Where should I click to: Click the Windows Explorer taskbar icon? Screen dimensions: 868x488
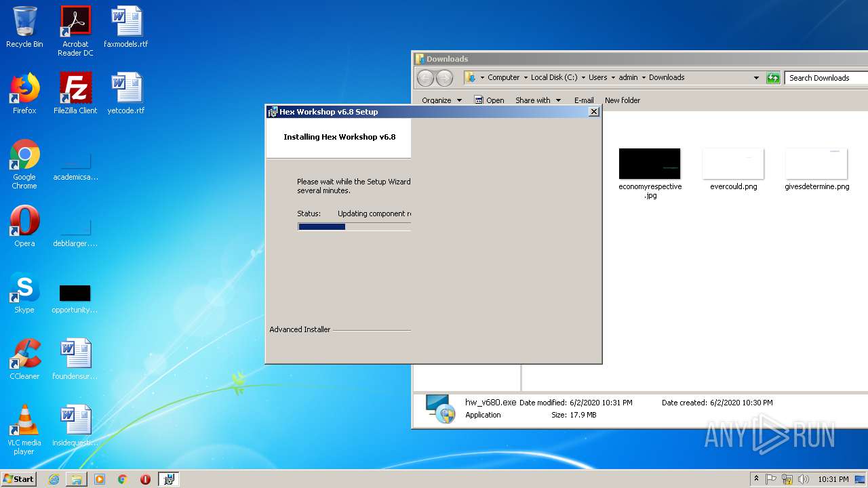(77, 479)
